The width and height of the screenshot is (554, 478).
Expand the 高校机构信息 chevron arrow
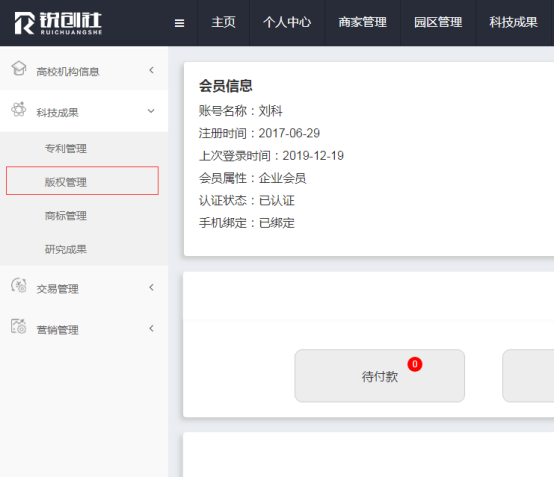(152, 70)
